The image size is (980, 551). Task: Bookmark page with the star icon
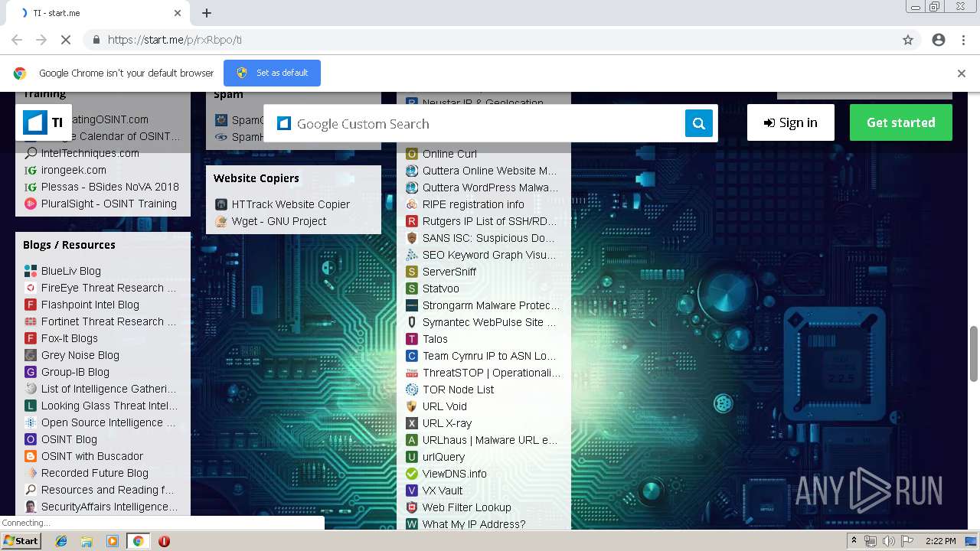pyautogui.click(x=908, y=40)
